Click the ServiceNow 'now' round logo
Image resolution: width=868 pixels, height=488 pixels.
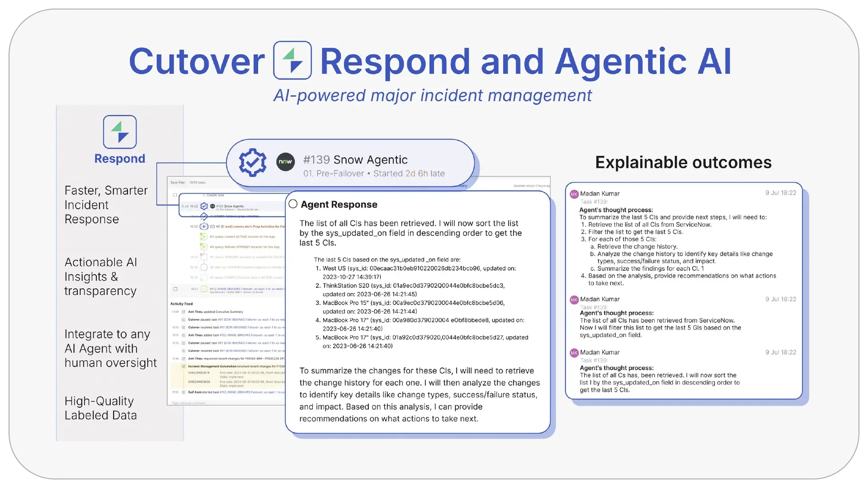pos(285,162)
